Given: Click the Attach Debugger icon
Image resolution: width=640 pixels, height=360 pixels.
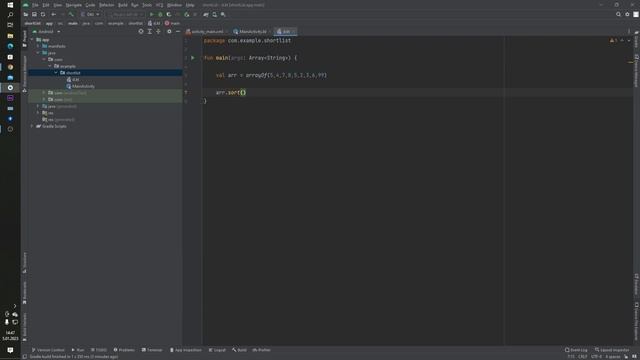Looking at the screenshot, I should (x=187, y=14).
